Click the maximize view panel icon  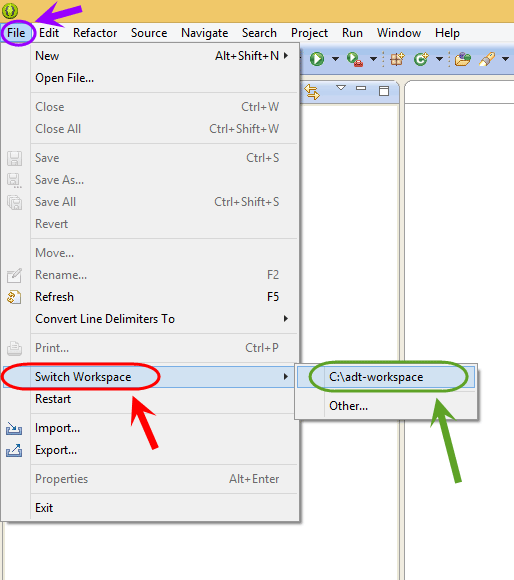coord(384,91)
